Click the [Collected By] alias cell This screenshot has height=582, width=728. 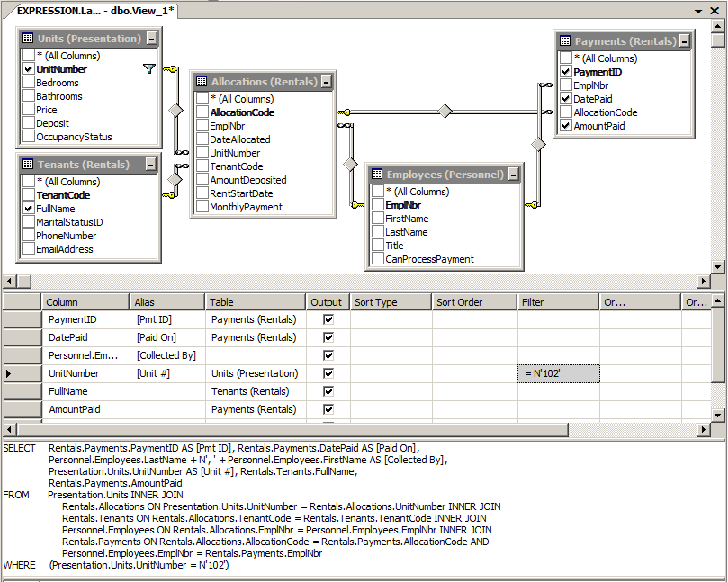point(167,355)
